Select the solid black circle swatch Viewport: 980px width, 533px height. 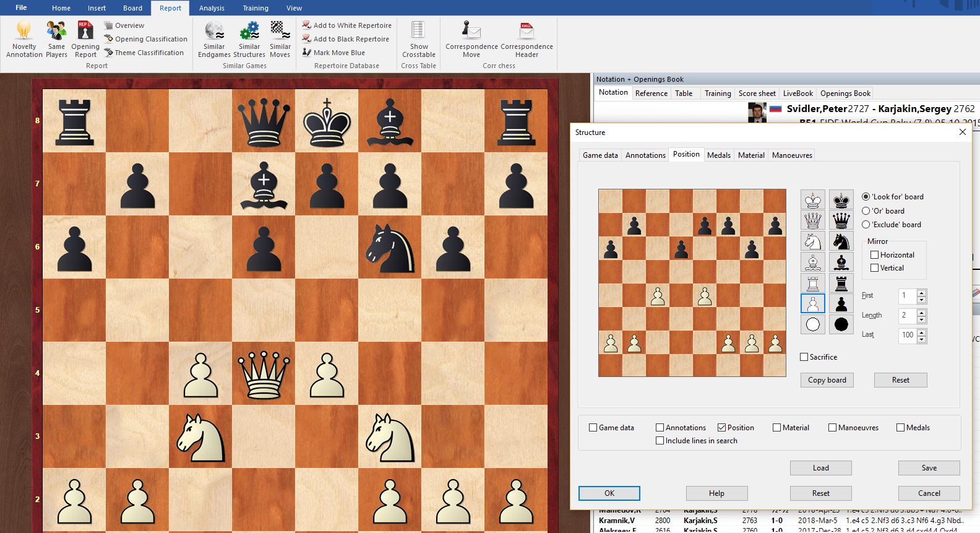point(841,324)
